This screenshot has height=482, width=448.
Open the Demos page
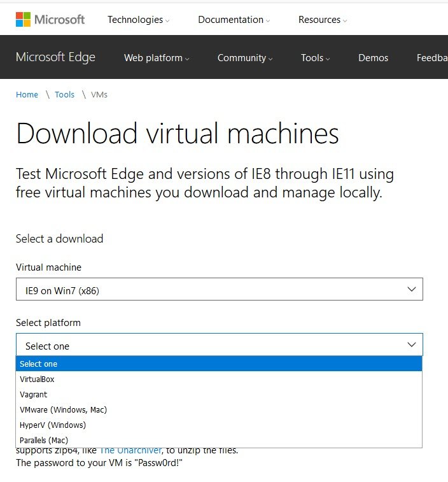click(x=373, y=58)
